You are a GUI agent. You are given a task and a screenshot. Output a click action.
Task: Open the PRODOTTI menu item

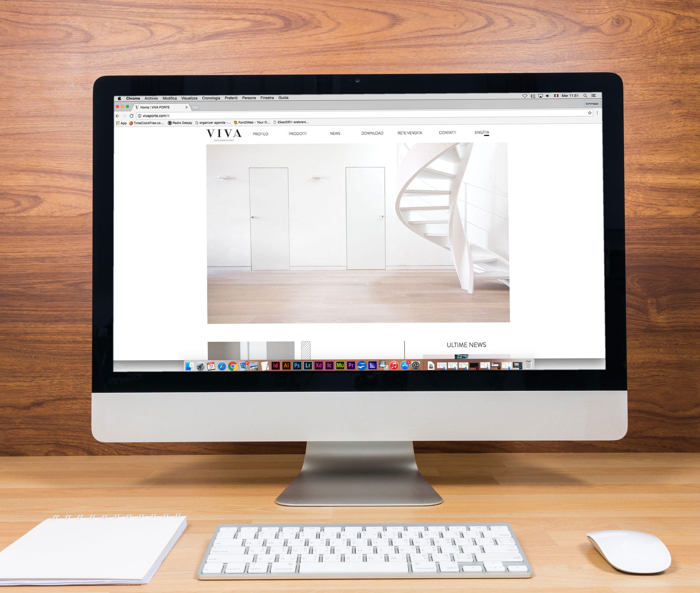click(298, 133)
